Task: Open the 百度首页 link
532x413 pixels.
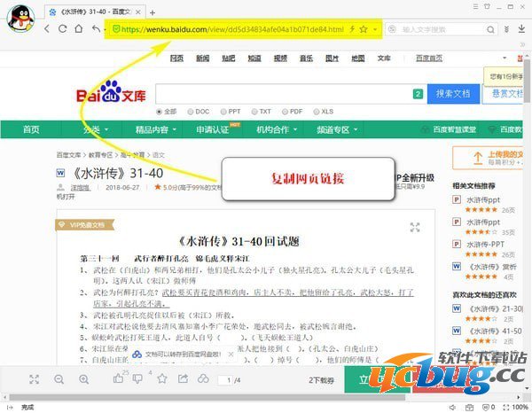Action: pyautogui.click(x=429, y=58)
